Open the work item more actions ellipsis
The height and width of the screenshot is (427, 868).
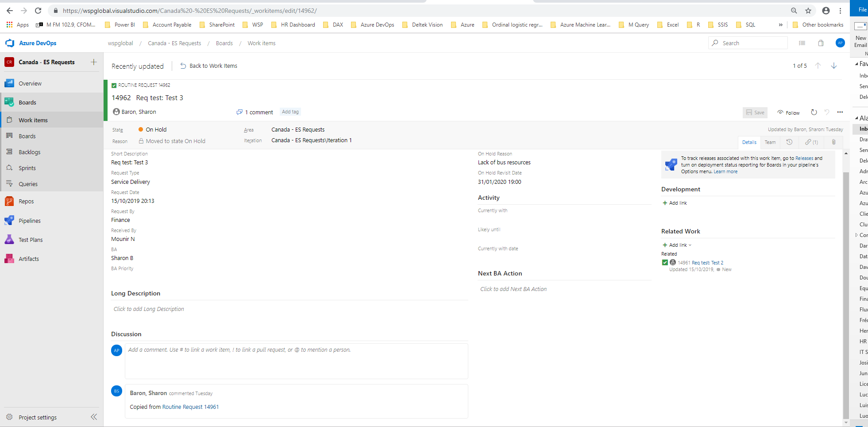tap(840, 112)
